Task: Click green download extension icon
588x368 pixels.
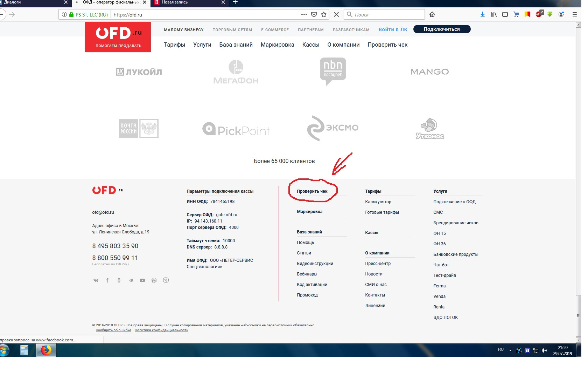Action: pyautogui.click(x=550, y=14)
